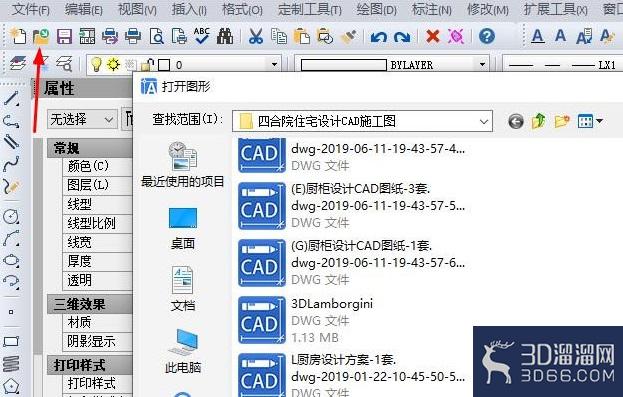Viewport: 623px width, 397px height.
Task: Click the Open file folder icon
Action: pyautogui.click(x=41, y=36)
